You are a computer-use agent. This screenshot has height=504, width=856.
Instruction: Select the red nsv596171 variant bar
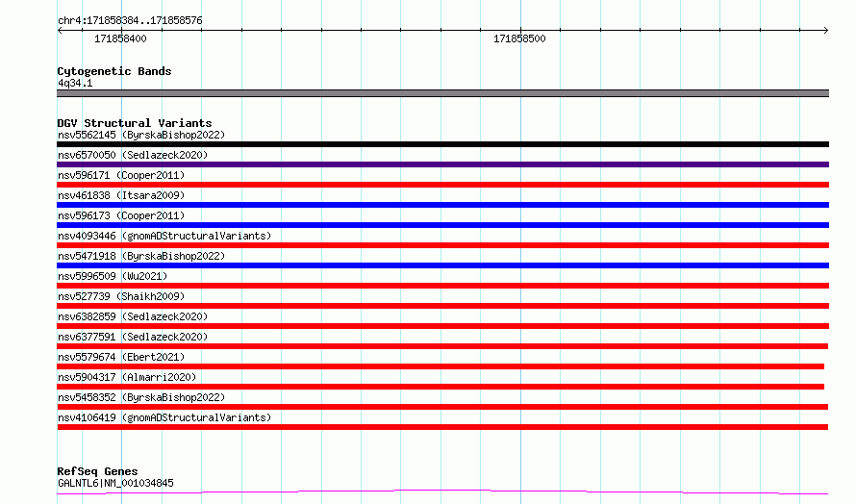click(442, 185)
